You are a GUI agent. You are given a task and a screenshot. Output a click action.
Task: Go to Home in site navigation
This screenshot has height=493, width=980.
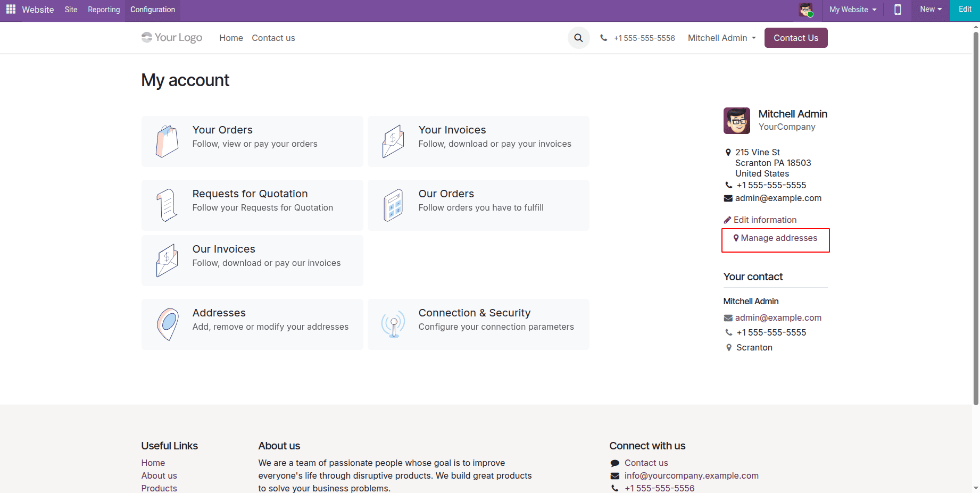tap(231, 38)
